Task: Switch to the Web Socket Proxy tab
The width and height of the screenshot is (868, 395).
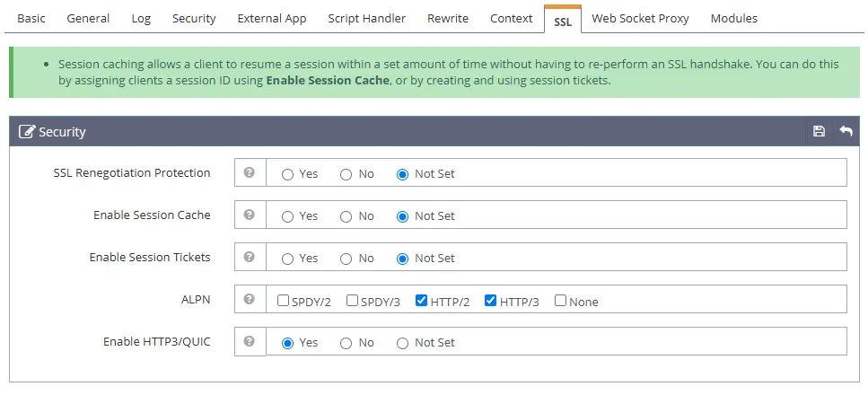Action: [641, 18]
